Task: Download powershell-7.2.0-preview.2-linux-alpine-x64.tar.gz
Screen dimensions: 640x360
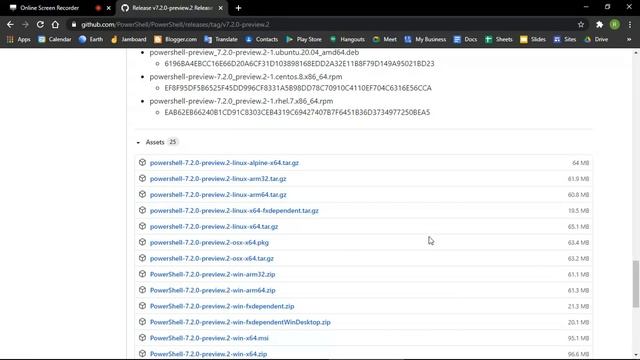Action: [224, 162]
